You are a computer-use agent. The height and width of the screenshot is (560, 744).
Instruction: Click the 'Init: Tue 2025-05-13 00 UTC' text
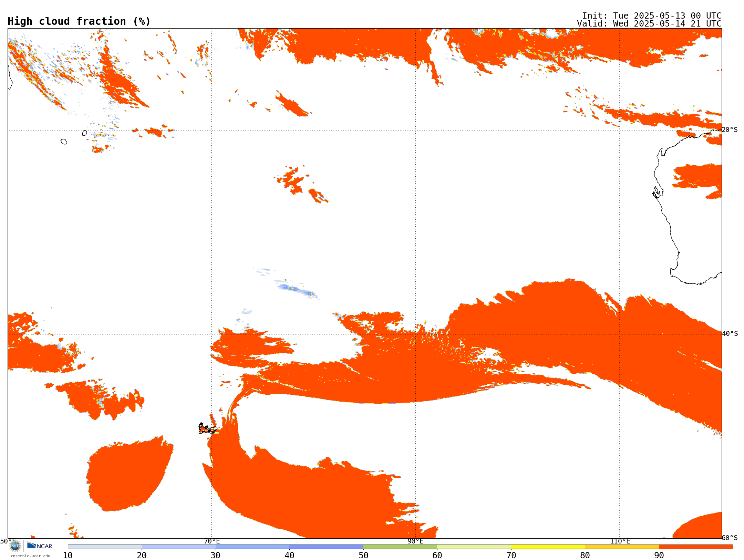click(x=652, y=16)
